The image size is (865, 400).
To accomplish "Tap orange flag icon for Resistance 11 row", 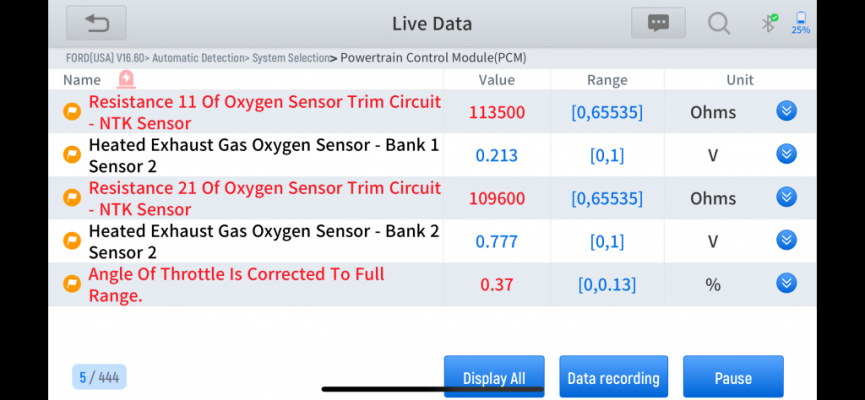I will coord(72,112).
